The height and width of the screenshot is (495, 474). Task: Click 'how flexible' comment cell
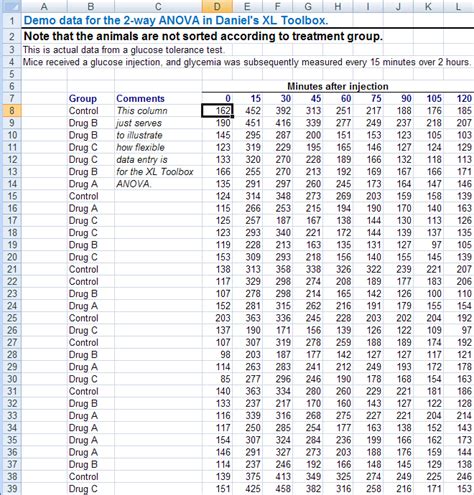(140, 147)
